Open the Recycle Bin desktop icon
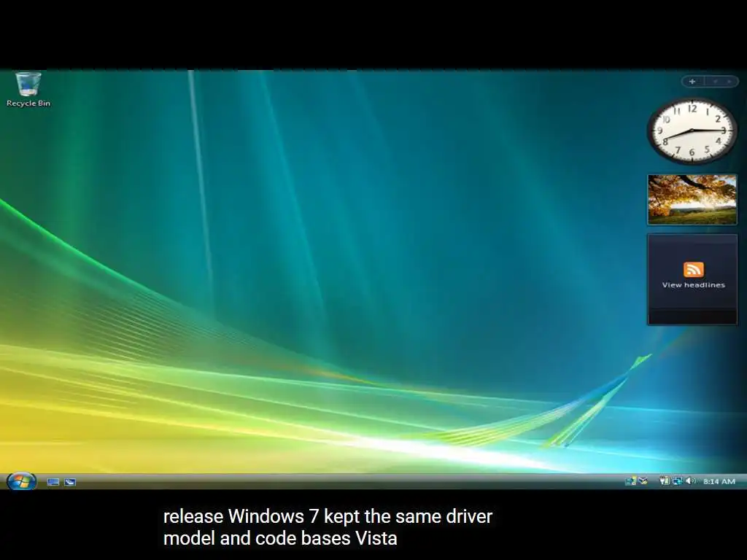The width and height of the screenshot is (747, 560). [x=28, y=90]
